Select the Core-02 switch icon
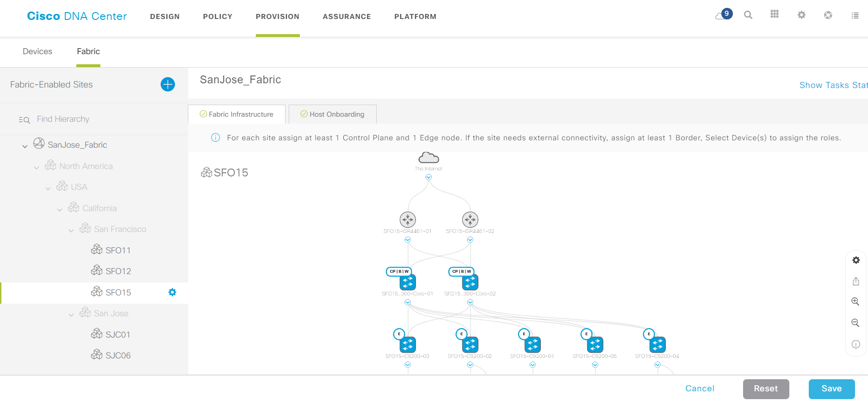 click(470, 282)
